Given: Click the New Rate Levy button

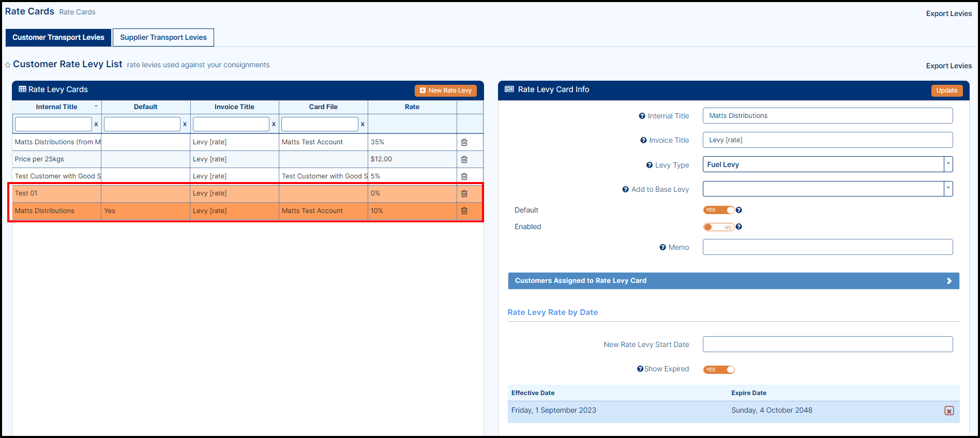Looking at the screenshot, I should tap(445, 90).
